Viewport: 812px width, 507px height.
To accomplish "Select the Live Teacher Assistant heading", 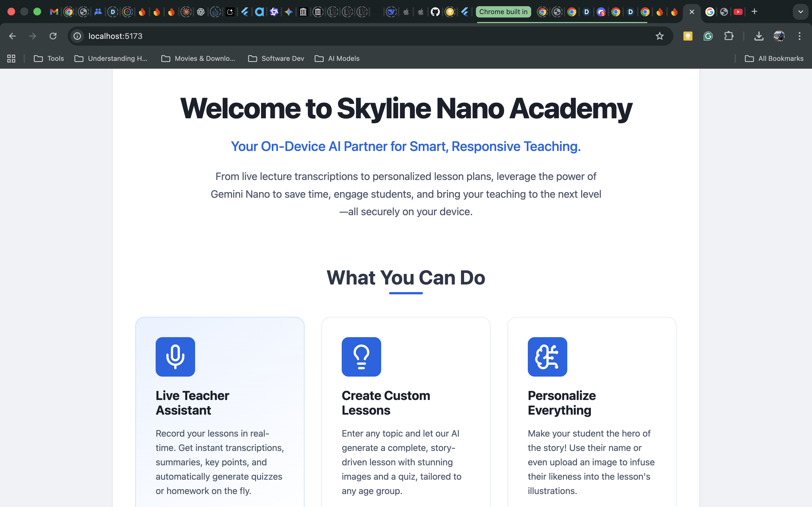I will (x=192, y=403).
